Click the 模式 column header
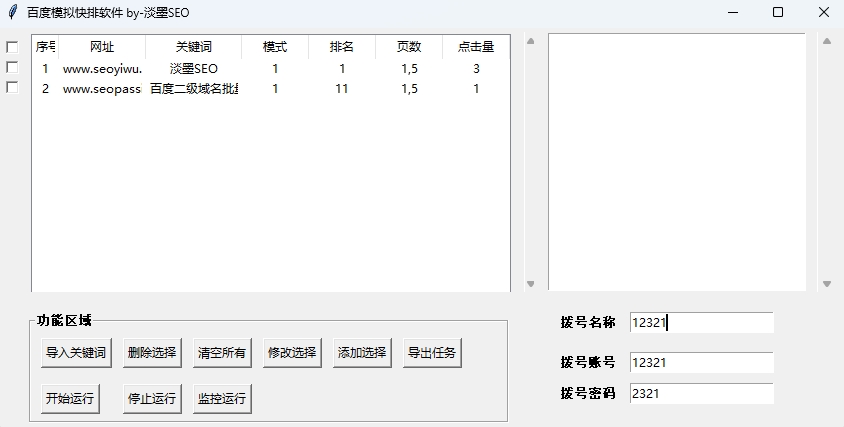The height and width of the screenshot is (427, 844). tap(275, 47)
